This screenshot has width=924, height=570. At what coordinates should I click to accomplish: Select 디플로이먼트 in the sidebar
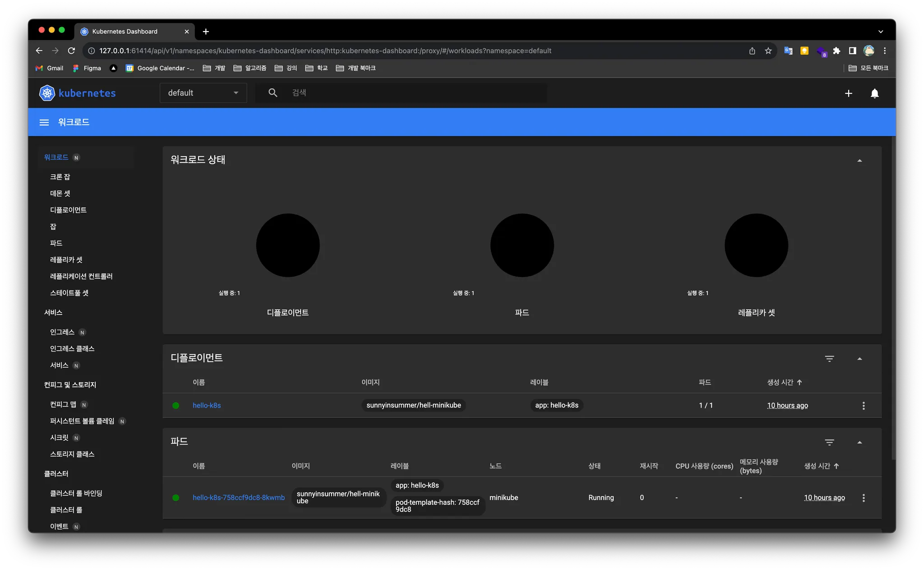[x=68, y=210]
